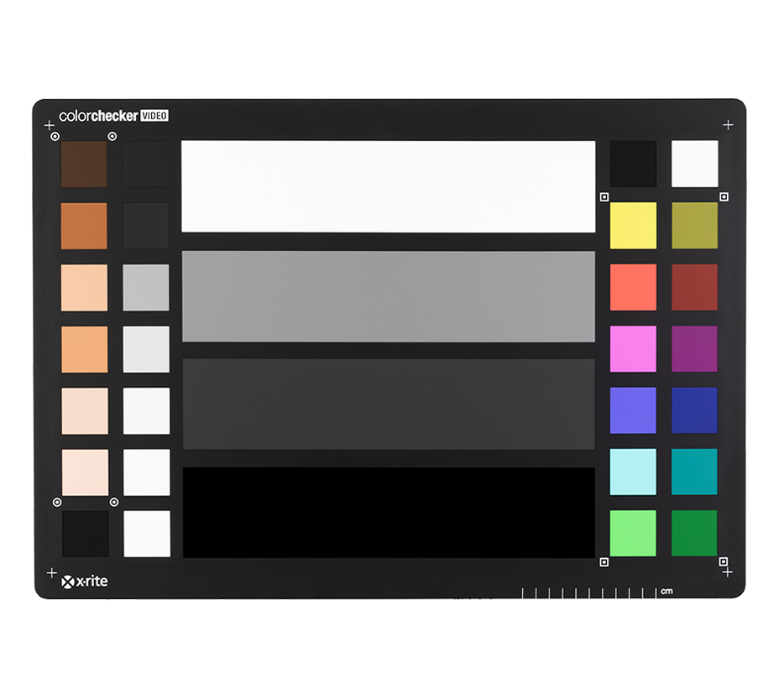Select the large dark gray bar
The image size is (784, 689).
click(388, 404)
